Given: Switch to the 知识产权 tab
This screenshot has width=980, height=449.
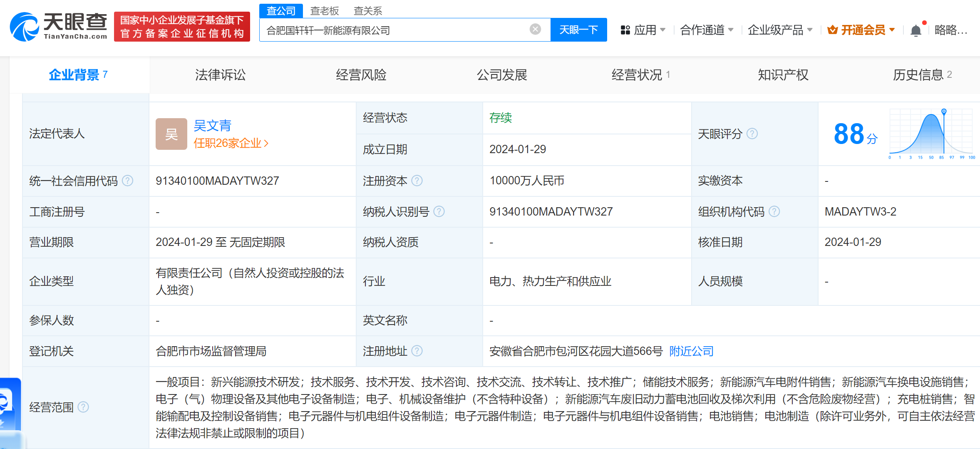Looking at the screenshot, I should pos(783,75).
